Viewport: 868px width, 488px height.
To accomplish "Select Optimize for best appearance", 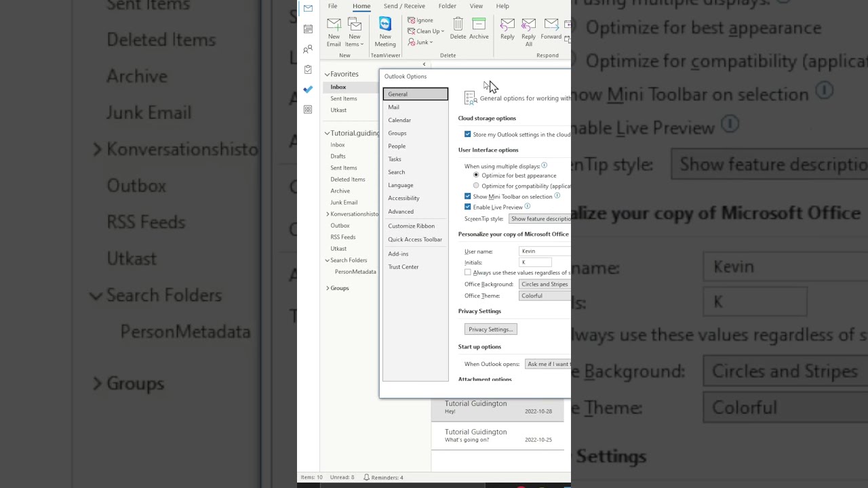I will click(x=476, y=175).
